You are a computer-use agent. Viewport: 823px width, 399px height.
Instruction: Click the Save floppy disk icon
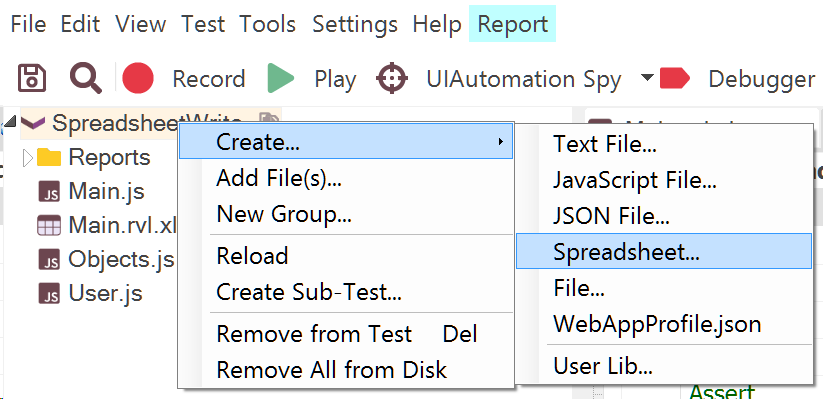pos(32,79)
